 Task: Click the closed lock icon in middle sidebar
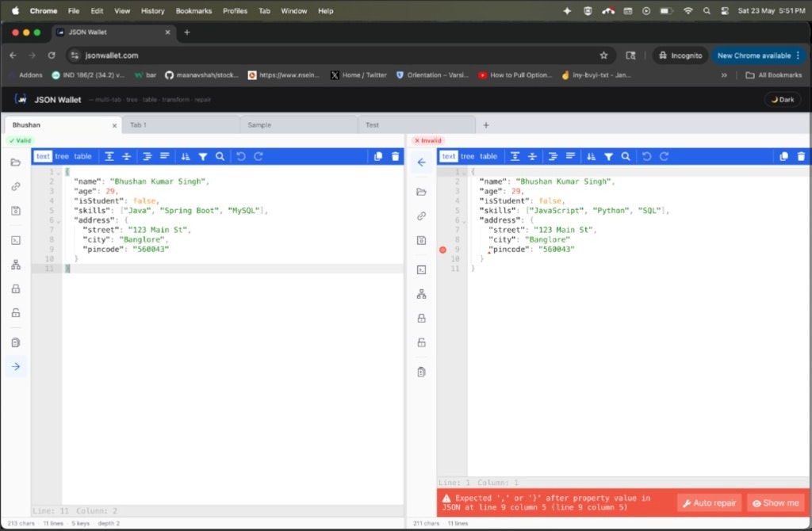pos(422,319)
